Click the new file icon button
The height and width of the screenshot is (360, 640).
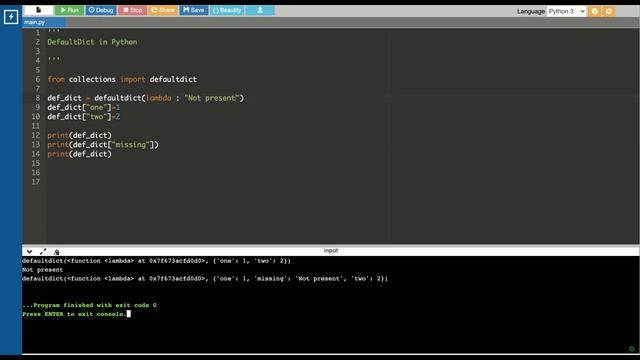[38, 10]
